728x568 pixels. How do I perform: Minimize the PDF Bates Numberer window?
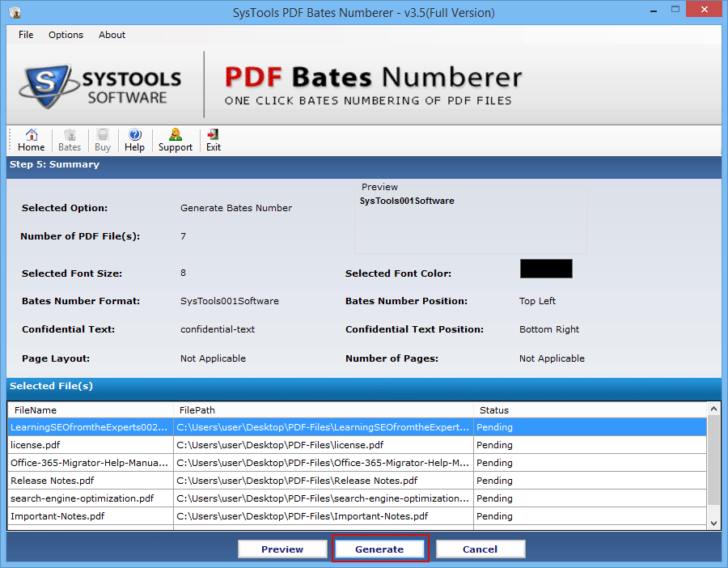654,10
